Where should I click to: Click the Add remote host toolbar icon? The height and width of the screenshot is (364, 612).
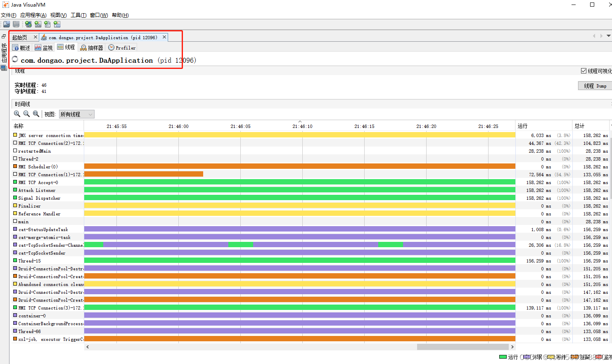pyautogui.click(x=28, y=24)
